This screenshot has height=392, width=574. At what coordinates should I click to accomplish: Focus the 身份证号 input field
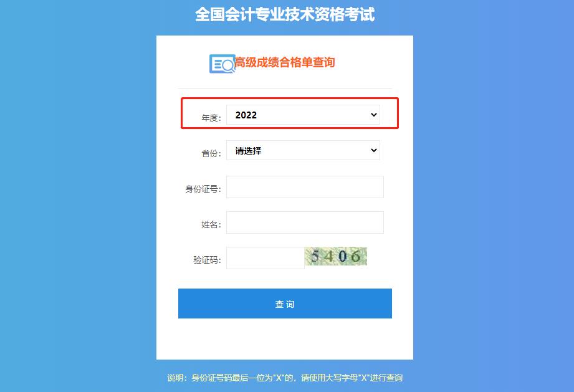[x=305, y=187]
